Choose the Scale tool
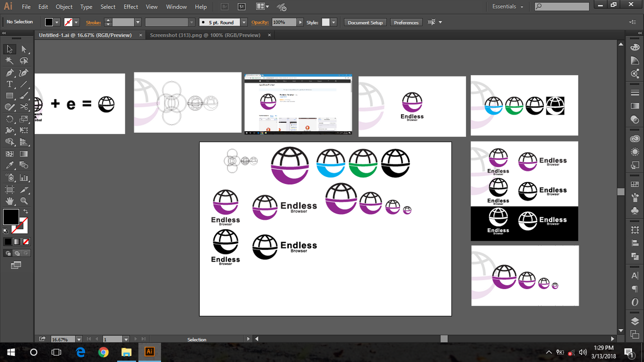This screenshot has height=362, width=644. pyautogui.click(x=24, y=119)
